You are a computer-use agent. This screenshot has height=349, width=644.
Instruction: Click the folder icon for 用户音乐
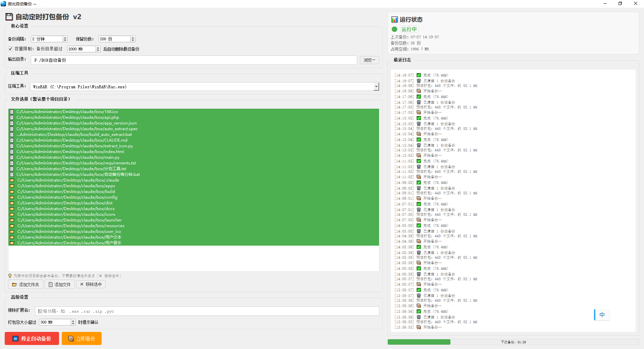12,243
